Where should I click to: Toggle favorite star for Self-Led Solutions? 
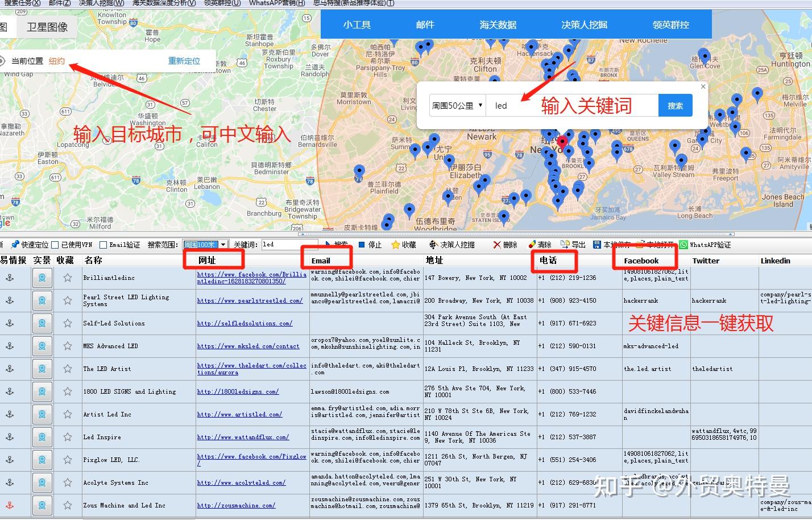point(68,323)
